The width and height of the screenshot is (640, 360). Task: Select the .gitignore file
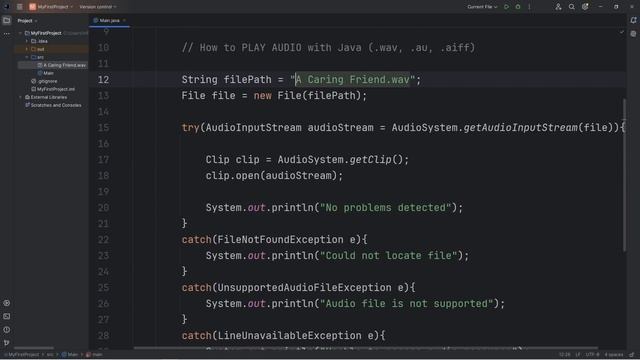click(44, 81)
